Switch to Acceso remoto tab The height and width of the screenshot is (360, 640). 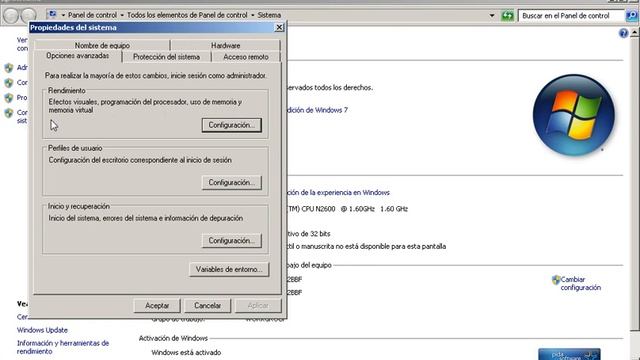click(246, 57)
